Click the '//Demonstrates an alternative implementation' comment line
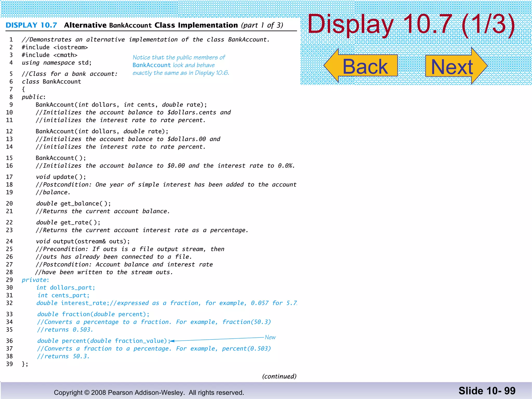This screenshot has width=532, height=399. click(146, 39)
